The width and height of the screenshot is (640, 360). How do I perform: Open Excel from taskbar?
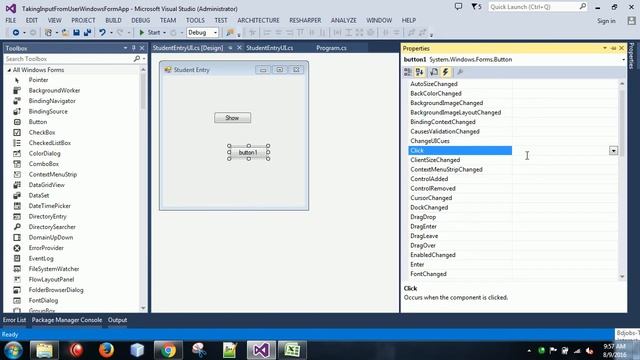pos(292,350)
